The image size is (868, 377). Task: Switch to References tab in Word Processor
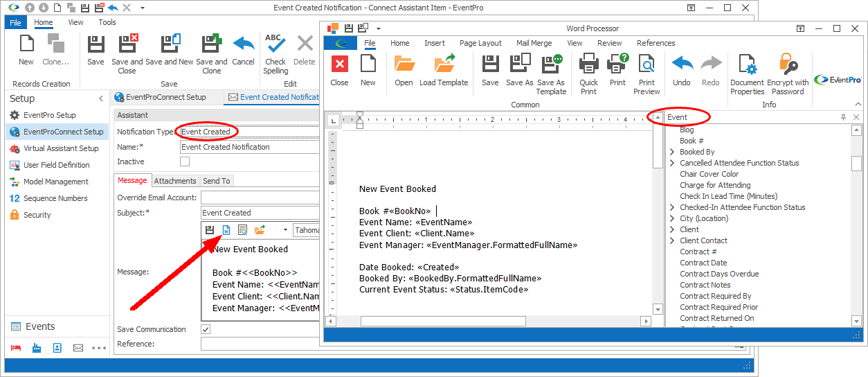click(x=655, y=43)
